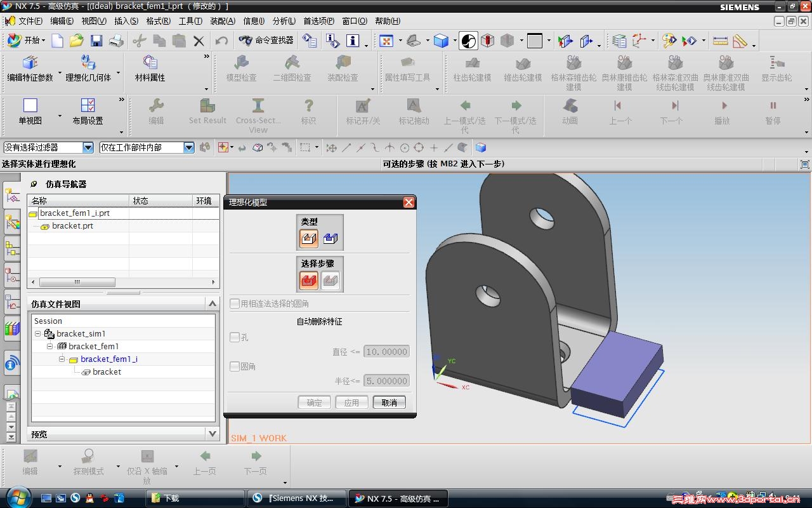812x508 pixels.
Task: Open the 文件(F) menu
Action: pos(30,21)
